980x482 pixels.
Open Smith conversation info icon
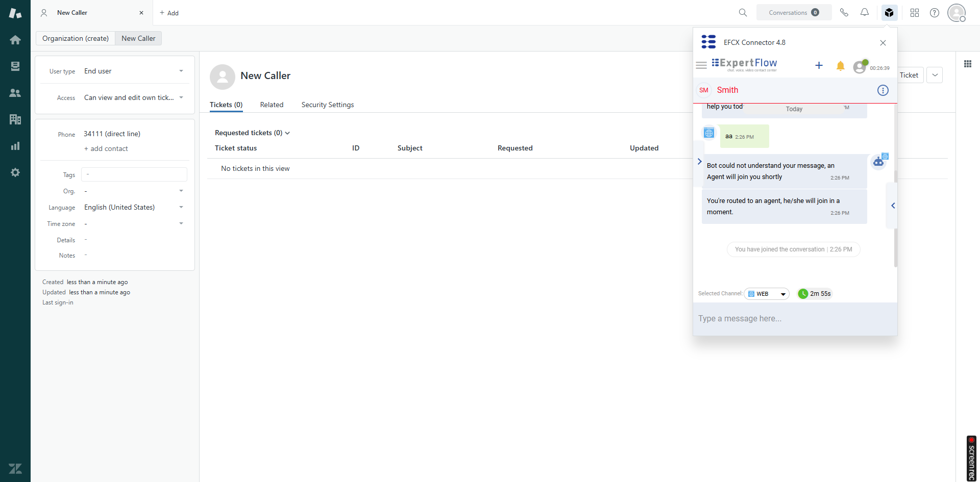pos(883,90)
